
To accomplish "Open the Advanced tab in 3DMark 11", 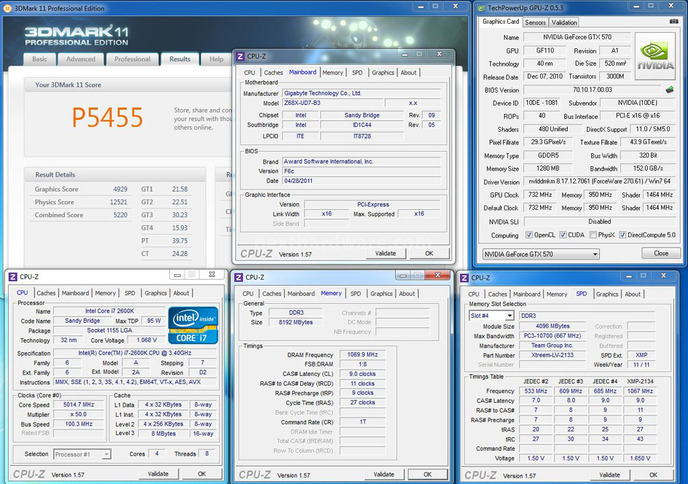I will [x=81, y=59].
